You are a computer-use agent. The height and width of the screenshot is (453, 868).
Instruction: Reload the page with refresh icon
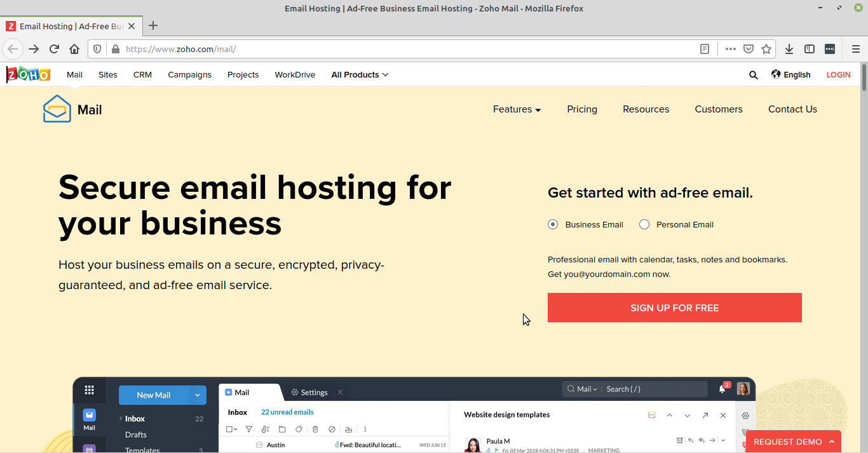coord(54,49)
